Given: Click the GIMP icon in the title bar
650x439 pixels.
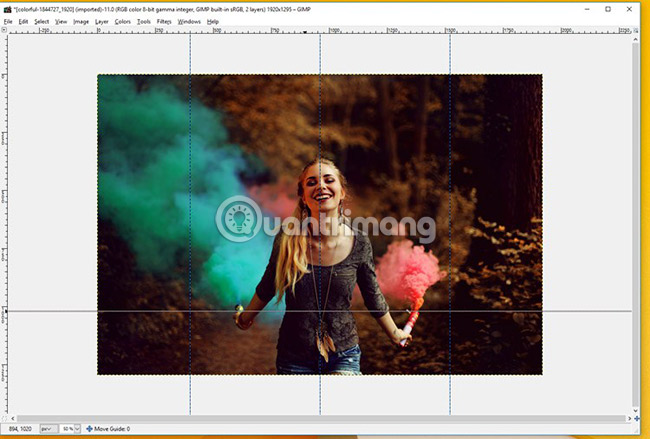Looking at the screenshot, I should point(6,8).
